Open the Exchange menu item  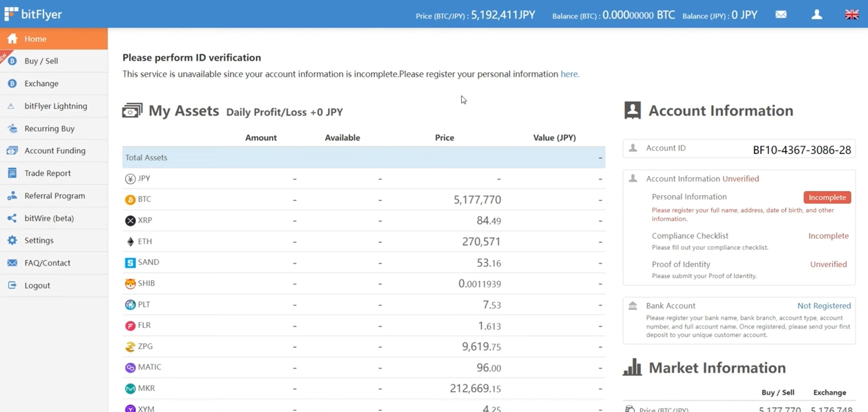(54, 84)
